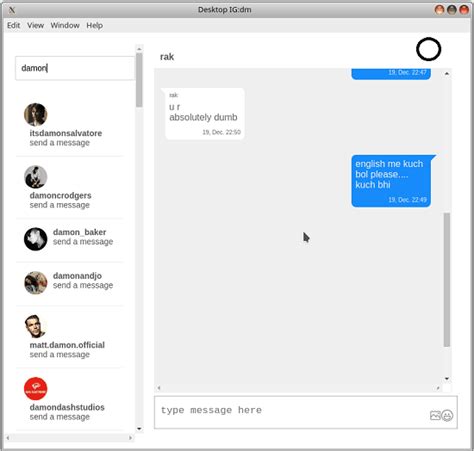Click the 'rak' chat header name
The image size is (474, 451).
pos(167,57)
